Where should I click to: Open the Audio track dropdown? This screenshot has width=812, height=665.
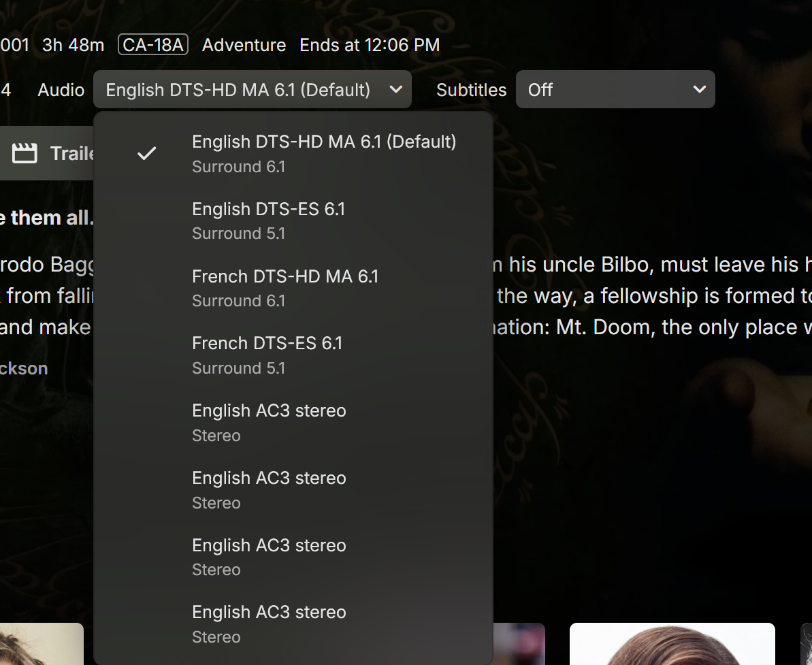coord(253,90)
